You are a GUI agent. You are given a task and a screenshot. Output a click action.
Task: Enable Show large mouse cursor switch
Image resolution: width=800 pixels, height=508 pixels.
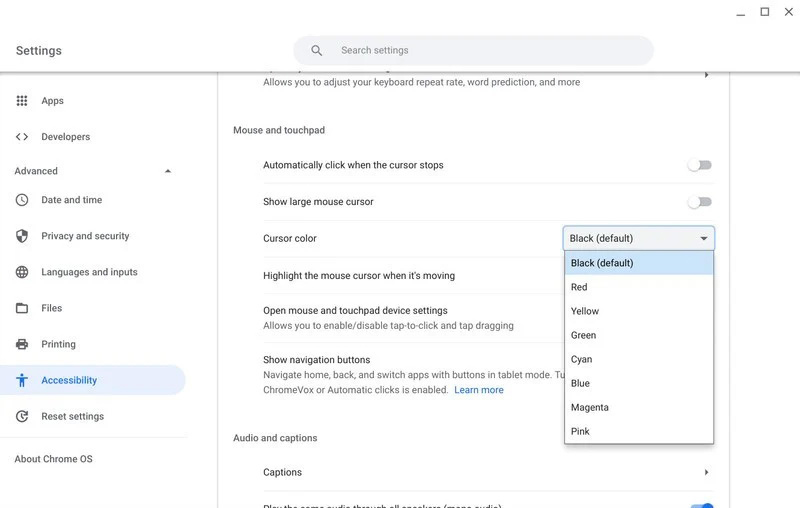tap(699, 202)
